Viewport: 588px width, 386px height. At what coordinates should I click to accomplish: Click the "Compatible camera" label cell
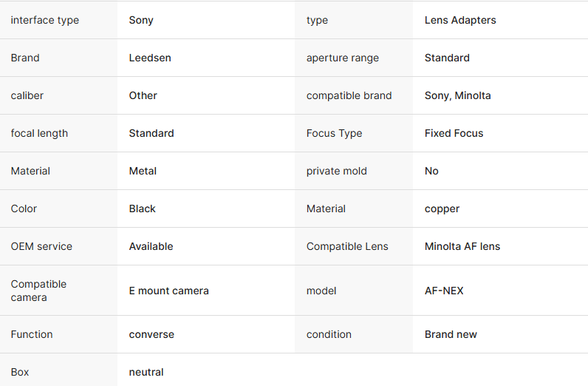(38, 291)
